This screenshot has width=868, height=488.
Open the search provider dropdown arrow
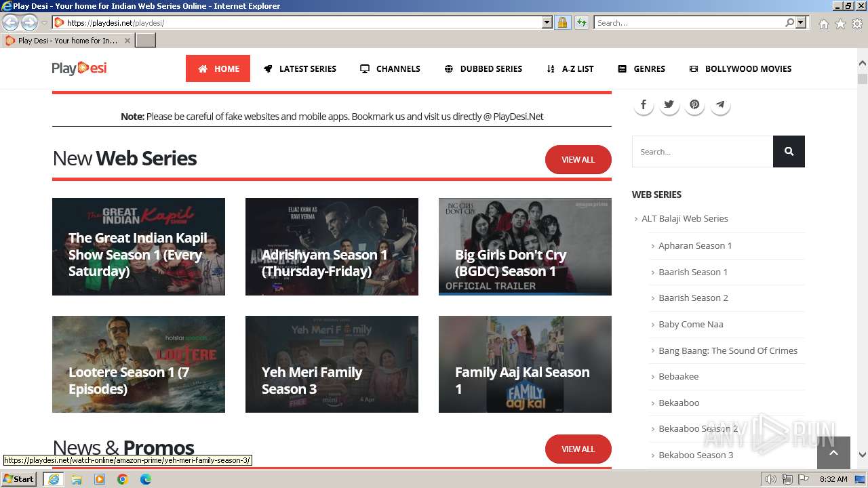click(801, 23)
